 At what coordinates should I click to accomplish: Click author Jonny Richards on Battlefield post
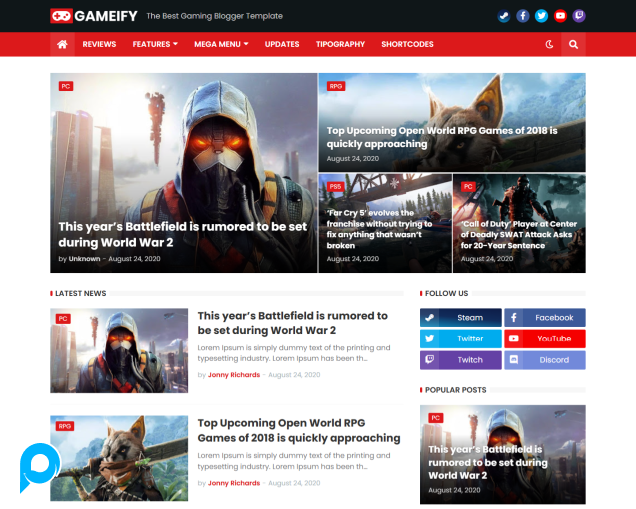pos(233,375)
